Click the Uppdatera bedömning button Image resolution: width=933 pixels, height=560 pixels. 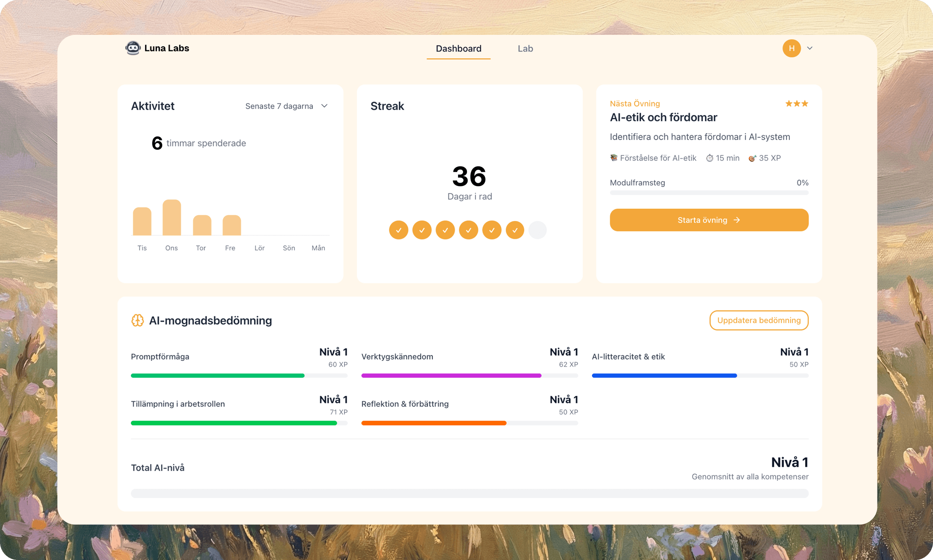(759, 320)
